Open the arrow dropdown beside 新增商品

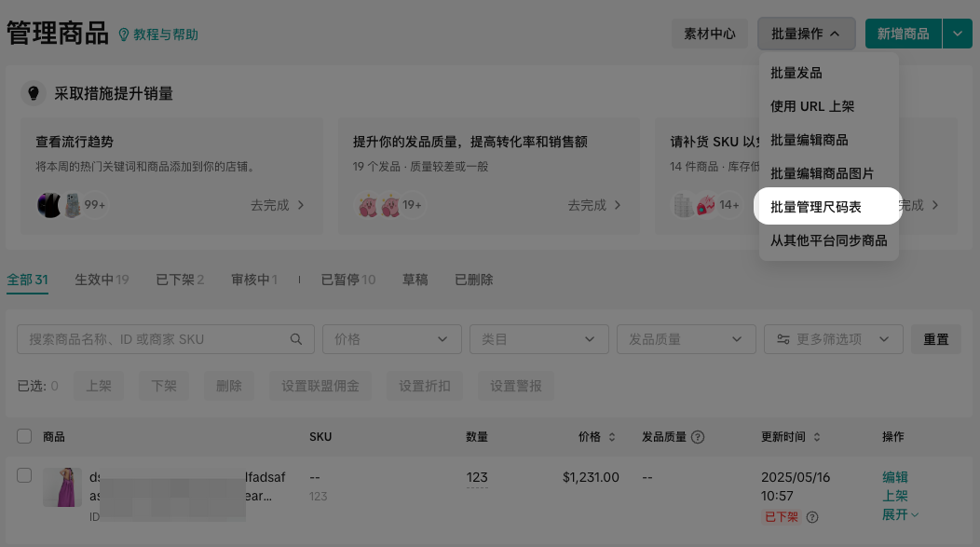(x=958, y=34)
